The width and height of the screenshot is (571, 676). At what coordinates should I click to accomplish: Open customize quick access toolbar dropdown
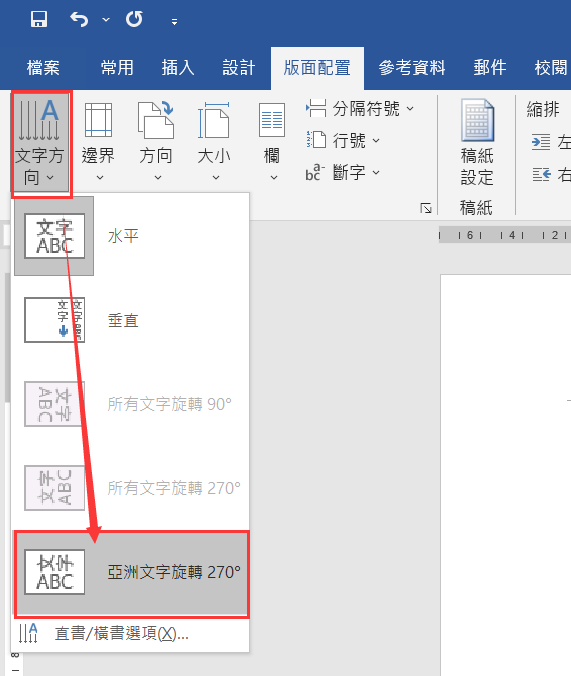pyautogui.click(x=174, y=22)
